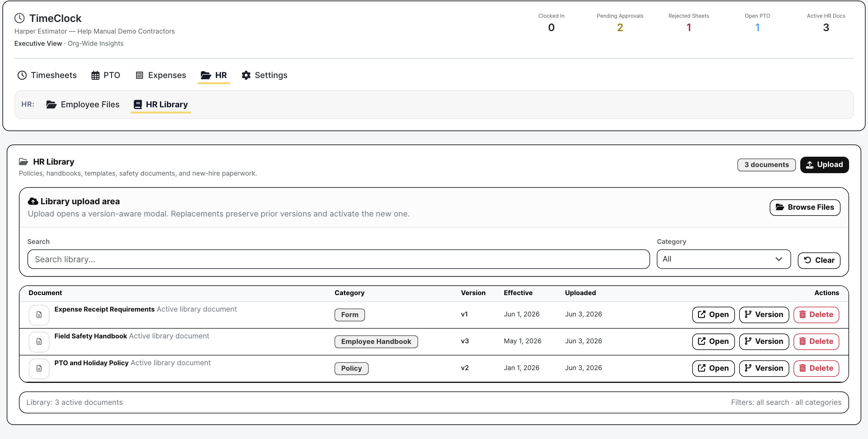Image resolution: width=868 pixels, height=439 pixels.
Task: Click the Clear filters button
Action: [819, 260]
